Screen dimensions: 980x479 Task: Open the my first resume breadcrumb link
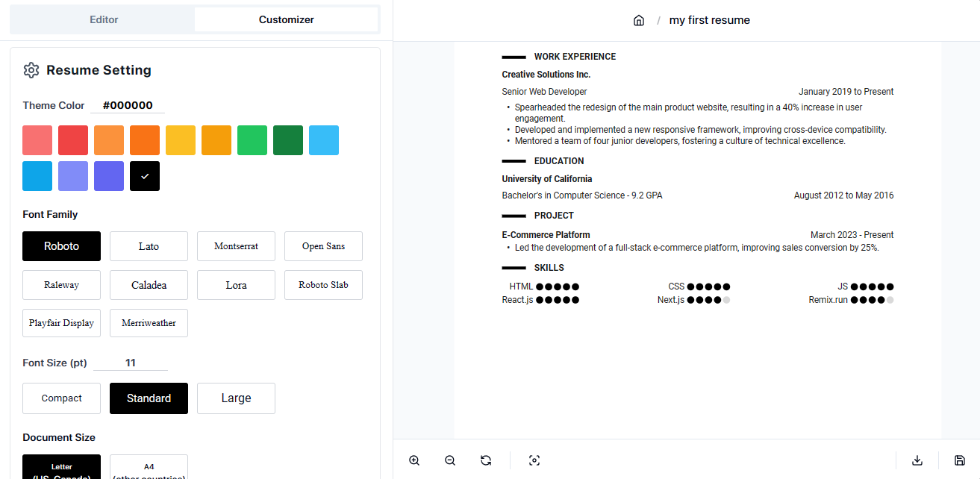coord(710,20)
